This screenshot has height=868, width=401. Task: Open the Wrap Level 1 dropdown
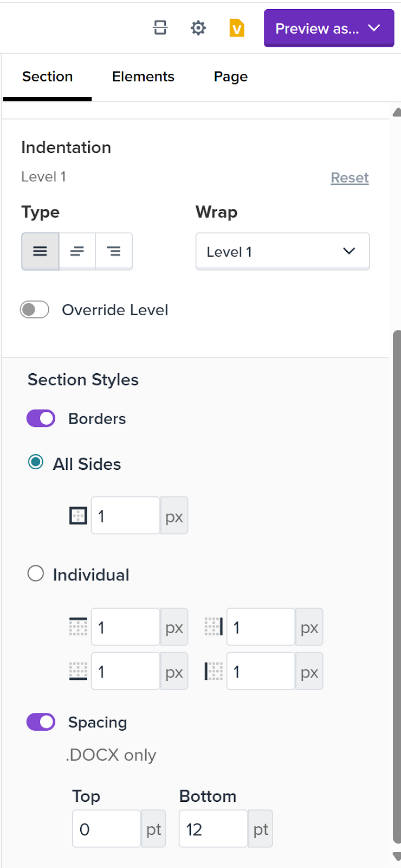[282, 252]
